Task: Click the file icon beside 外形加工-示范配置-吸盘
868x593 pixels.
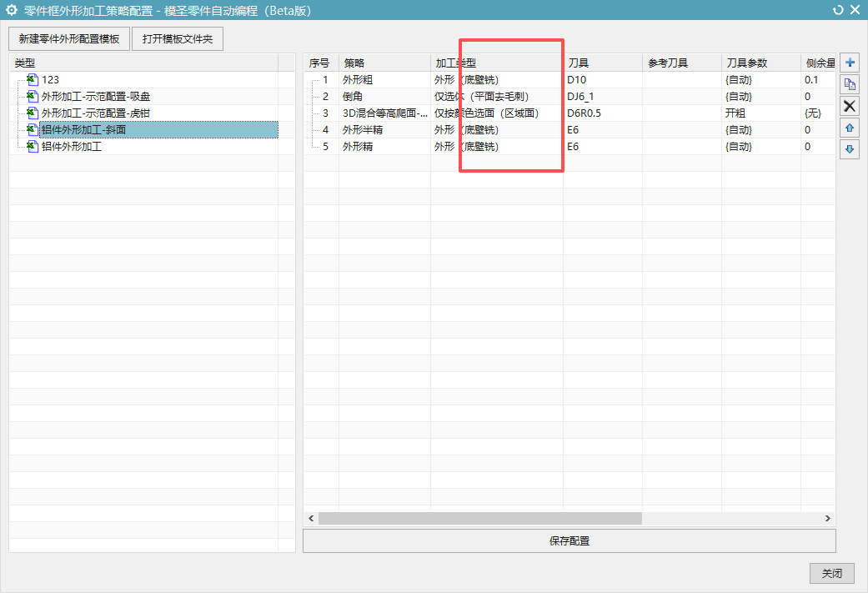Action: [33, 97]
